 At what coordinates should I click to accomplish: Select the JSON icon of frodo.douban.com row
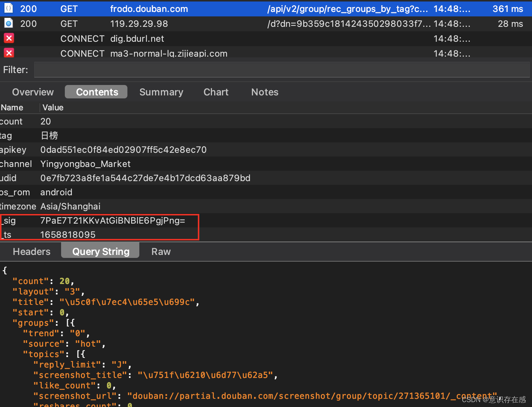(x=9, y=9)
